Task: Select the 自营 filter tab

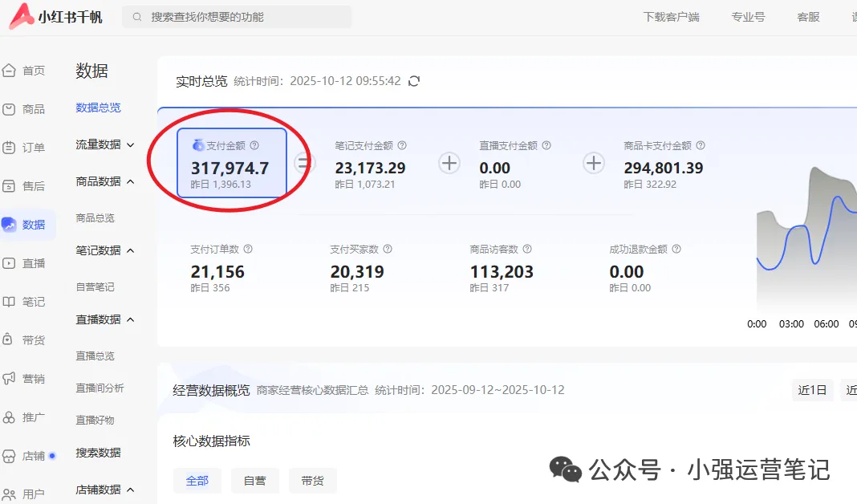Action: 254,481
